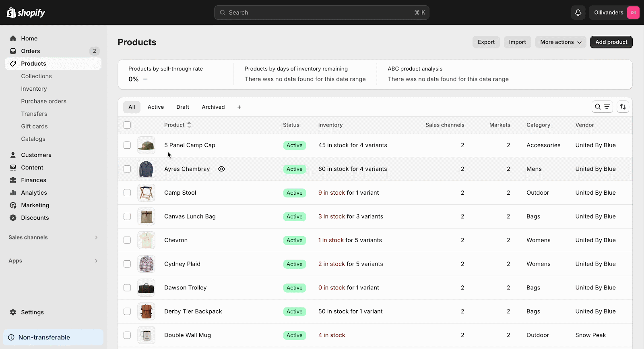Screen dimensions: 644x349
Task: Open Collections in the sidebar
Action: point(36,76)
